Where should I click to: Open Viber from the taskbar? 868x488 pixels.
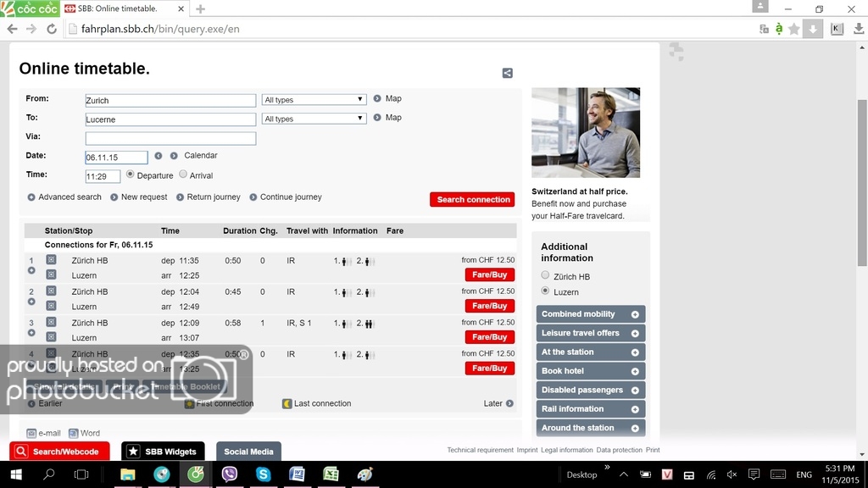pyautogui.click(x=229, y=474)
